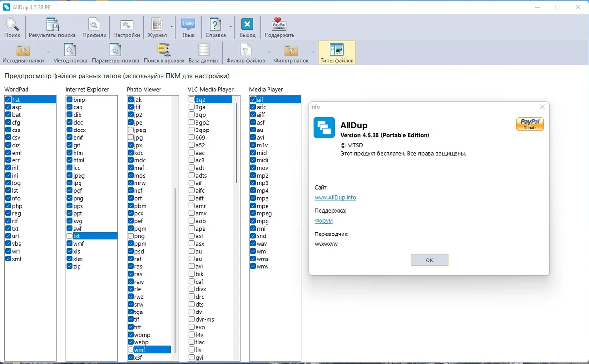Check the txt checkbox in Internet Explorer
The image size is (589, 364).
[70, 236]
